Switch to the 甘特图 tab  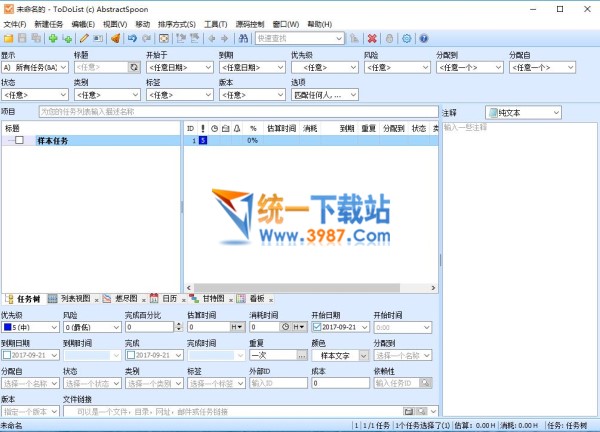coord(208,299)
